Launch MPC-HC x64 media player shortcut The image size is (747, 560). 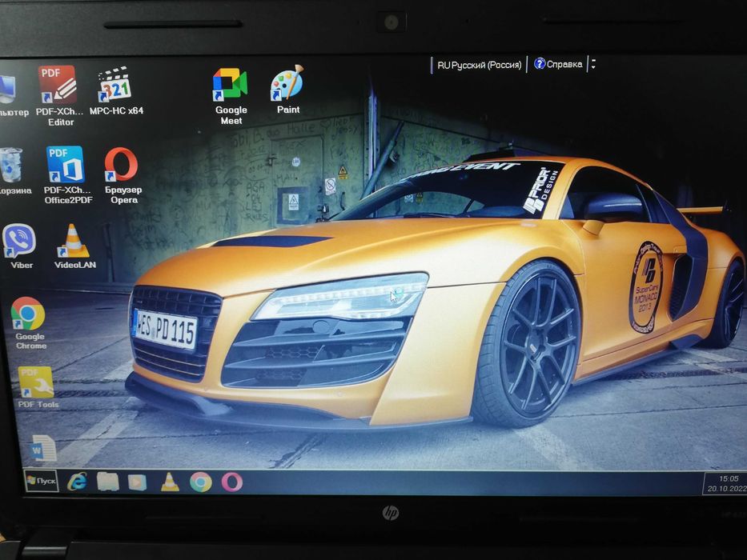(x=116, y=90)
